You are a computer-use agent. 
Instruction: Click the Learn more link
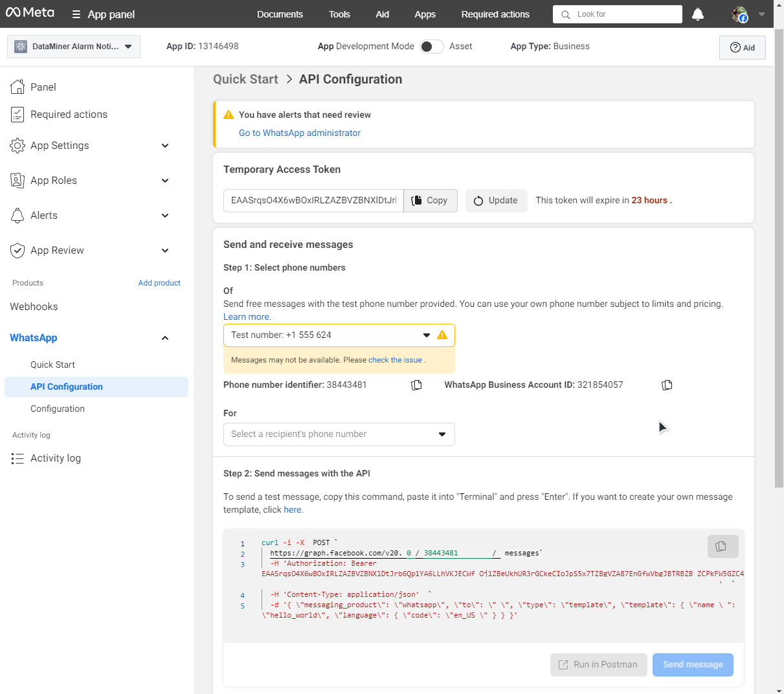pos(247,317)
